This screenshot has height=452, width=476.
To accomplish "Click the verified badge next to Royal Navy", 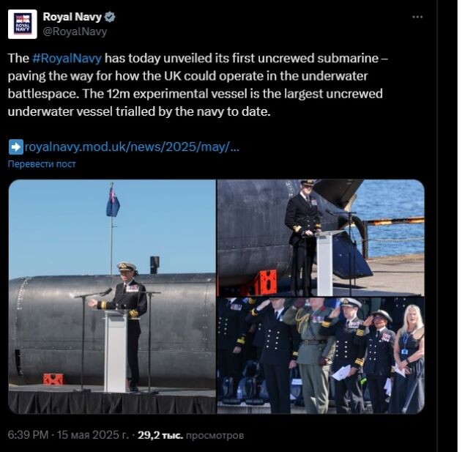I will point(110,17).
